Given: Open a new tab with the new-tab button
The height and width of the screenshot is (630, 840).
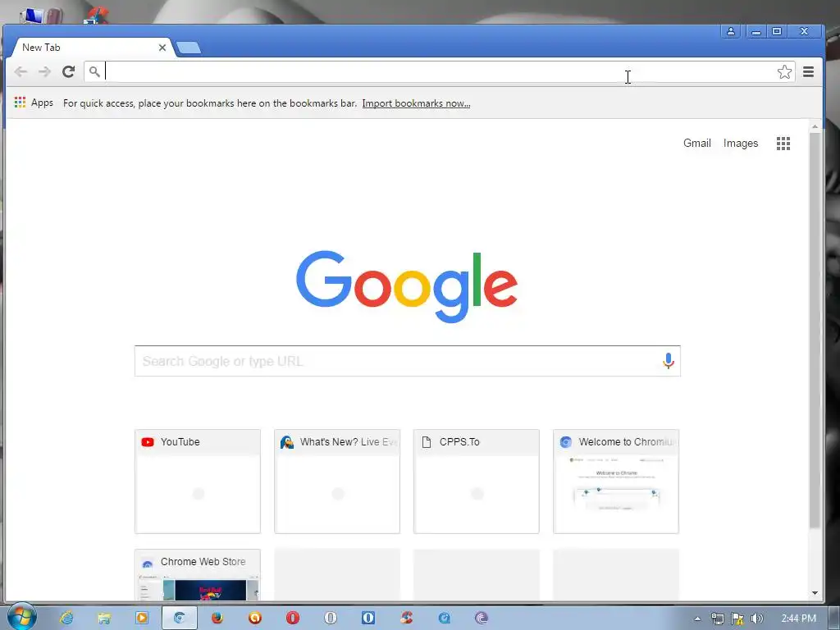Looking at the screenshot, I should tap(189, 48).
